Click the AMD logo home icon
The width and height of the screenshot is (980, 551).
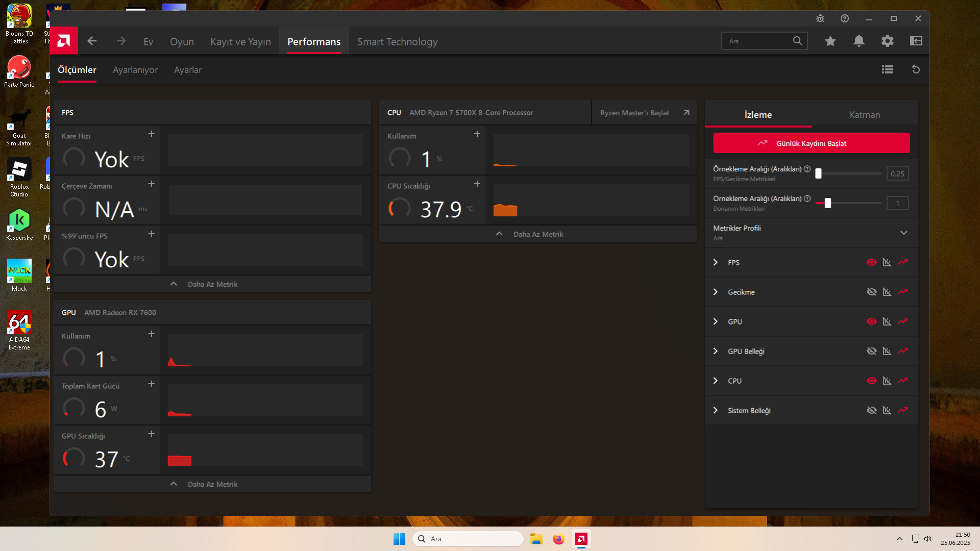coord(64,41)
